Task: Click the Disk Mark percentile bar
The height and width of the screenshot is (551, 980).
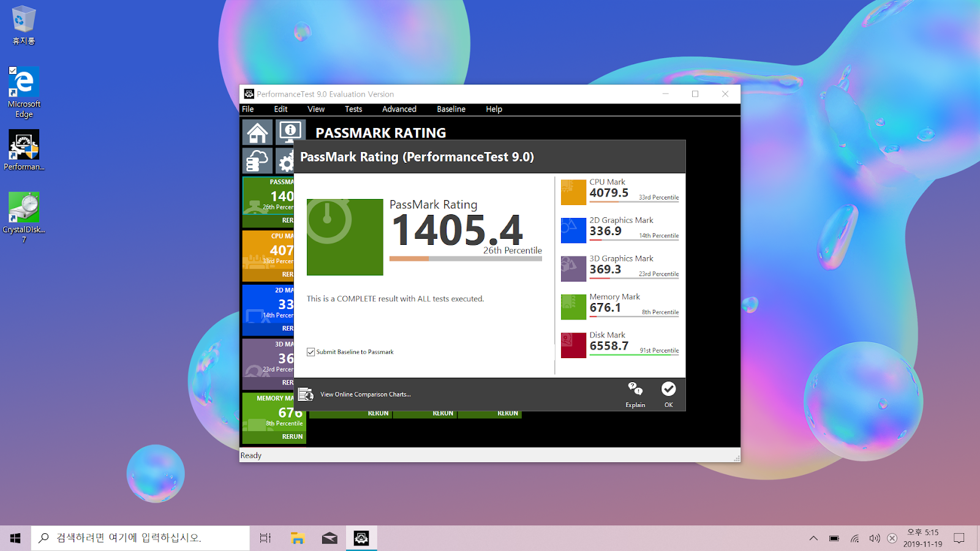Action: click(x=634, y=355)
